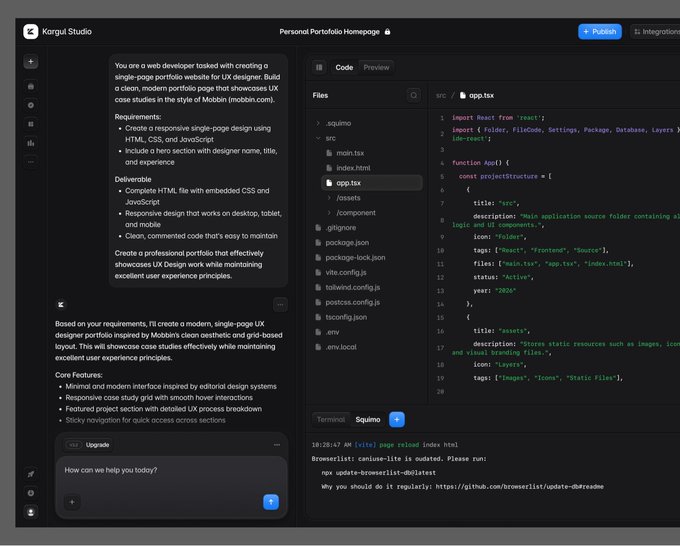Expand the /assets folder

click(344, 198)
